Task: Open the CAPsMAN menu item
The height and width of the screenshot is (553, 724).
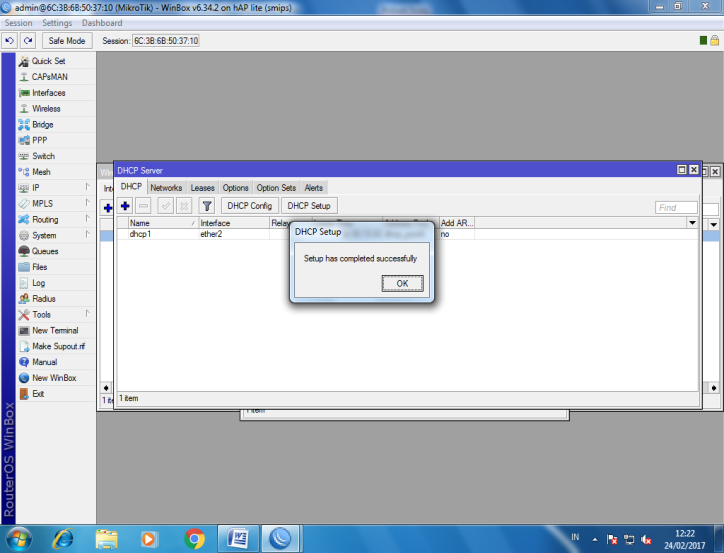Action: point(49,77)
